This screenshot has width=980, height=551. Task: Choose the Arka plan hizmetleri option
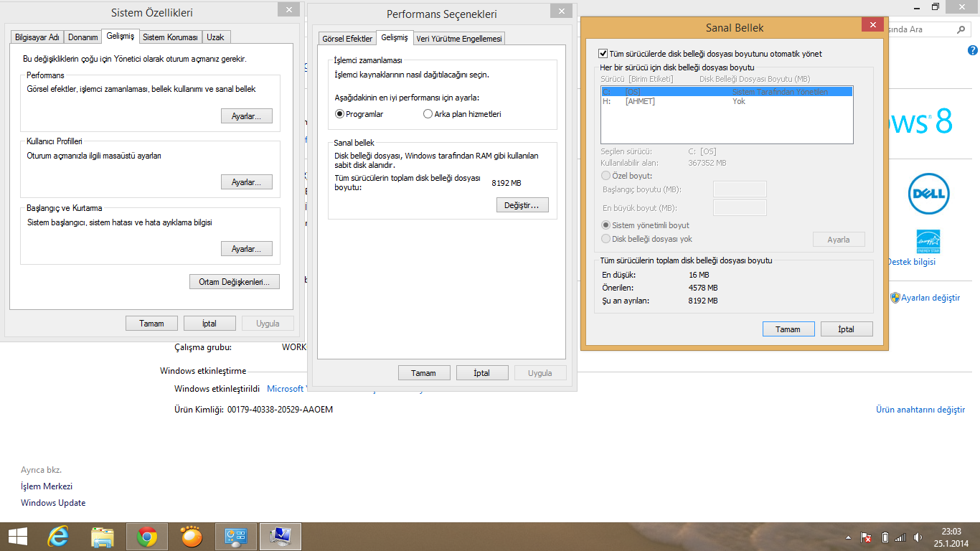pyautogui.click(x=428, y=114)
